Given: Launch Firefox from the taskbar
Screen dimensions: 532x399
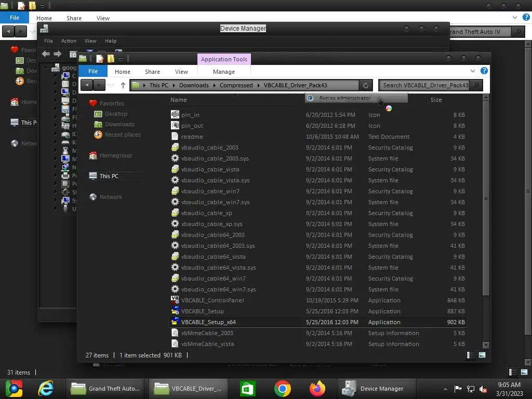Looking at the screenshot, I should coord(317,389).
